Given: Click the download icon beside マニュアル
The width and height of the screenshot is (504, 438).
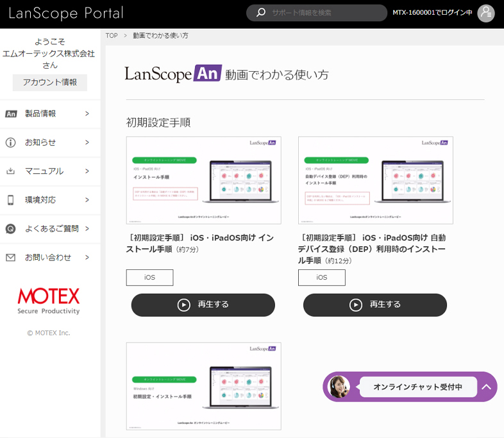Looking at the screenshot, I should click(x=11, y=171).
